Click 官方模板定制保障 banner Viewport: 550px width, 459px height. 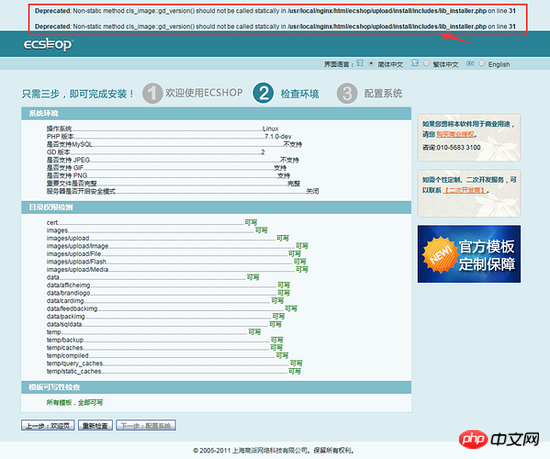(x=469, y=254)
